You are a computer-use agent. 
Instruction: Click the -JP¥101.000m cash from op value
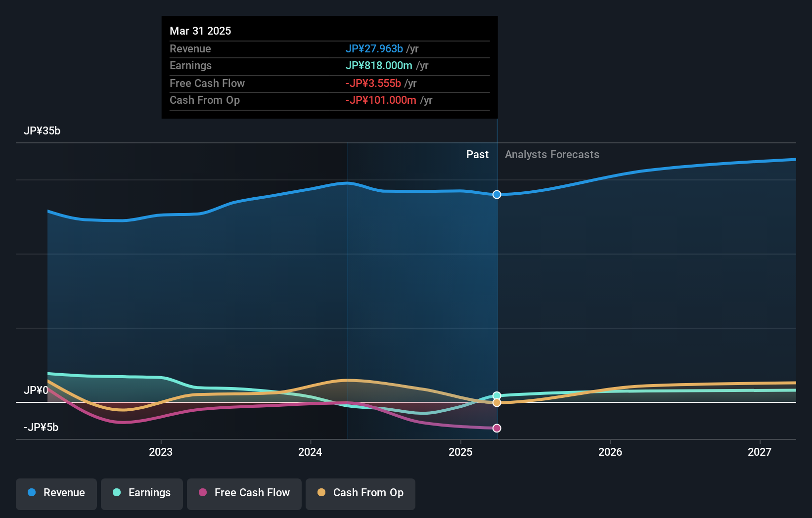[381, 100]
